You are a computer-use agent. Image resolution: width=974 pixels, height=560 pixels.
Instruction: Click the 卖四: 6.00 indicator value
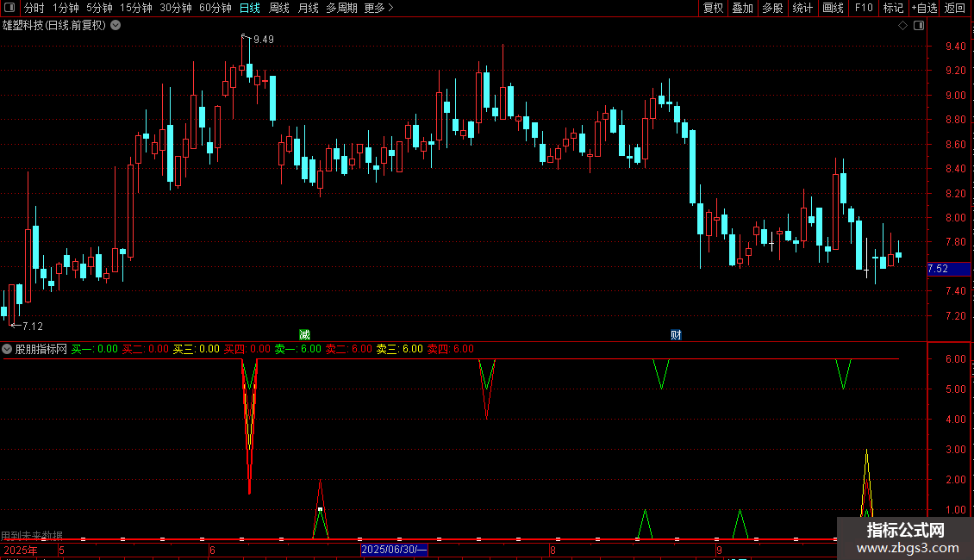(x=451, y=349)
